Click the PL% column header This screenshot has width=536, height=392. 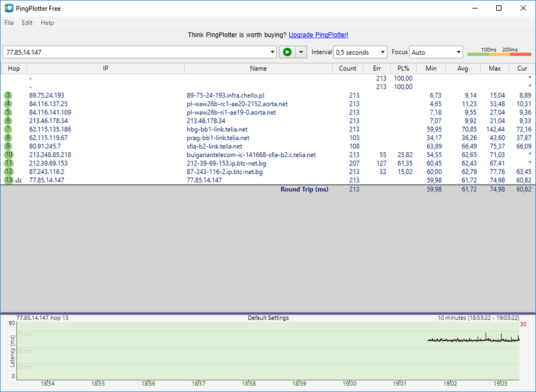pyautogui.click(x=403, y=69)
